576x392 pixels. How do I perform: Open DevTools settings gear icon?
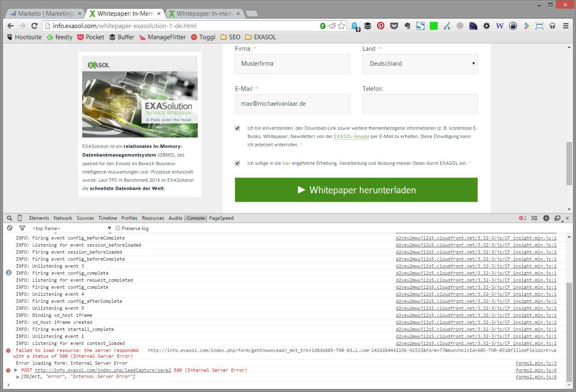(546, 218)
